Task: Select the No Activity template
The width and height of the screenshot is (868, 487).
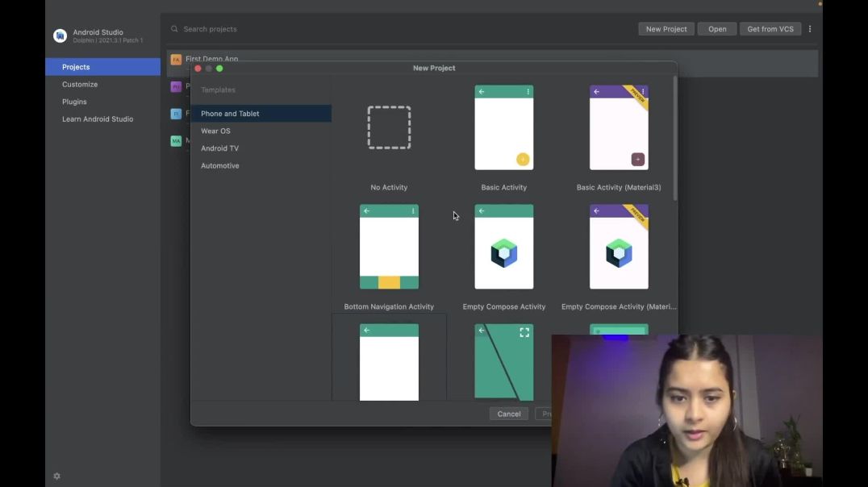Action: pyautogui.click(x=389, y=127)
